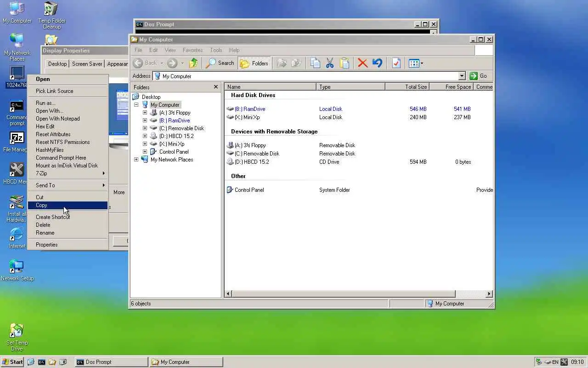Choose Cut in the context menu
The width and height of the screenshot is (588, 368).
[x=68, y=197]
